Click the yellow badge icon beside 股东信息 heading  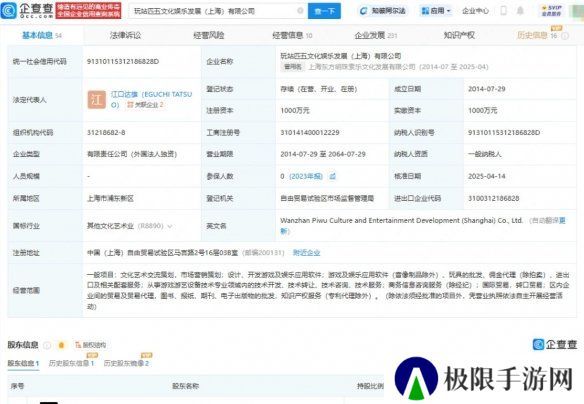coord(61,345)
